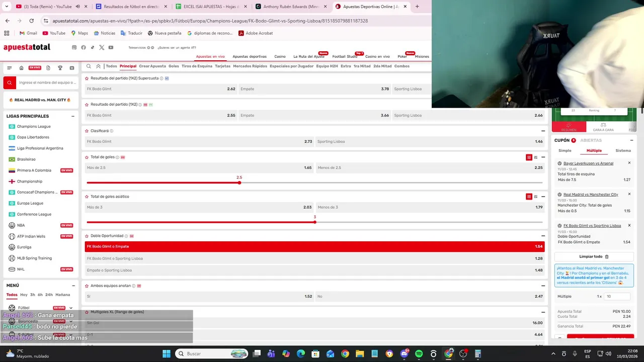644x362 pixels.
Task: Select Clasificará Sporting Lisboa 1.46
Action: coord(430,141)
